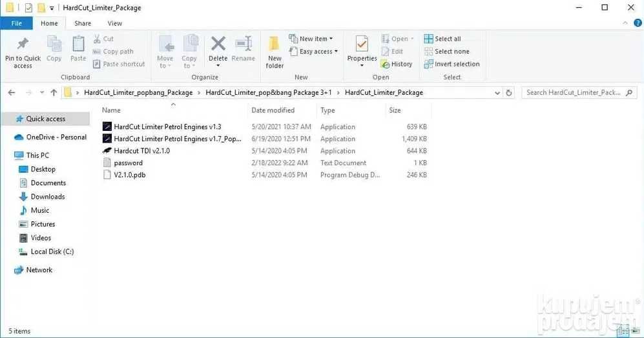Open OneDrive - Personal
Image resolution: width=644 pixels, height=338 pixels.
click(x=50, y=137)
